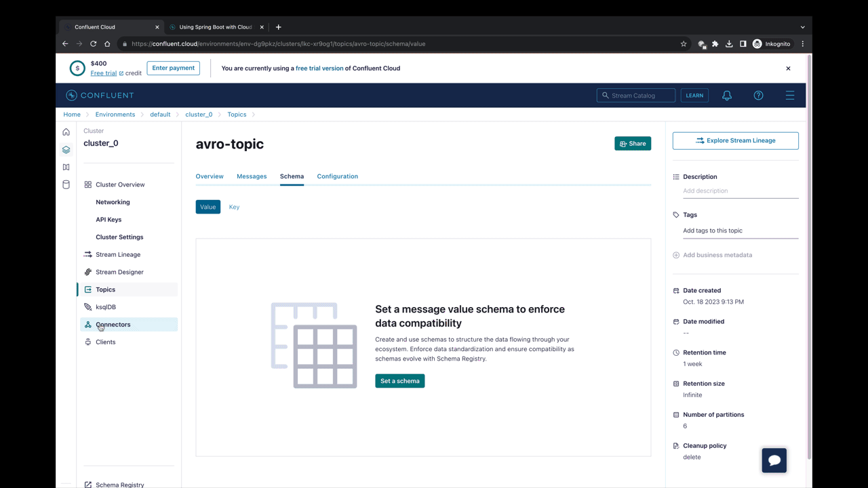This screenshot has width=868, height=488.
Task: Click the notifications bell icon
Action: click(726, 96)
